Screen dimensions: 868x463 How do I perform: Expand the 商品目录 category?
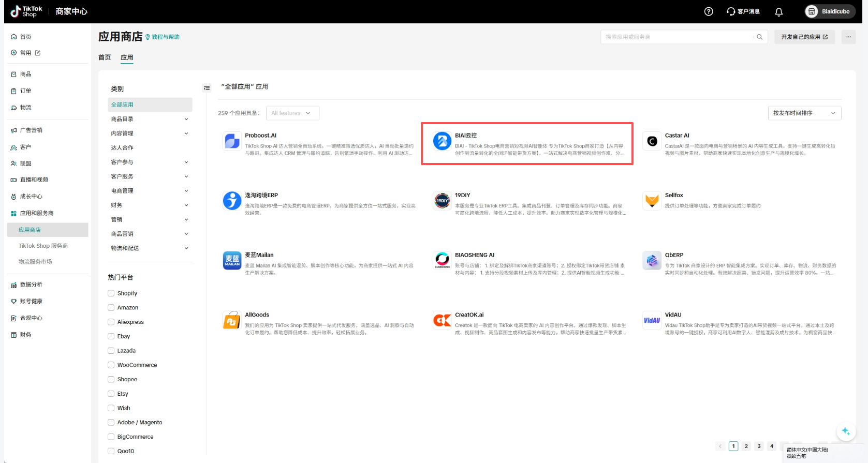(x=186, y=119)
